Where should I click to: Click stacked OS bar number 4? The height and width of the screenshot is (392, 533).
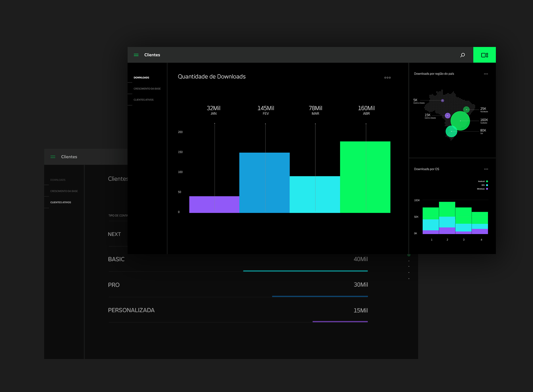pos(480,223)
